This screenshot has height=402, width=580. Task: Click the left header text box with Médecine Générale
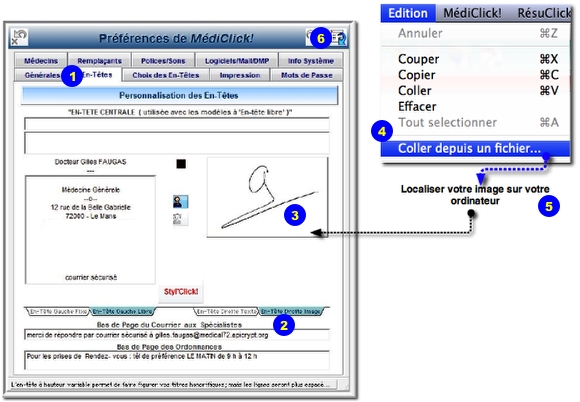point(90,230)
